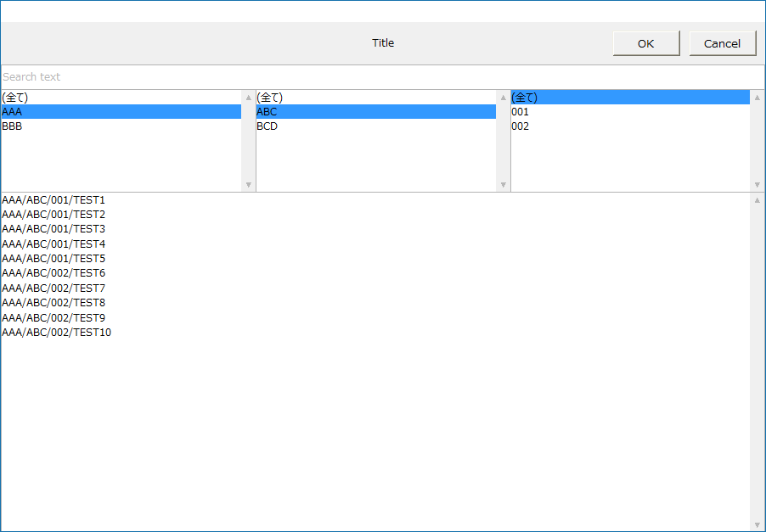Select AAA in the first list

121,112
